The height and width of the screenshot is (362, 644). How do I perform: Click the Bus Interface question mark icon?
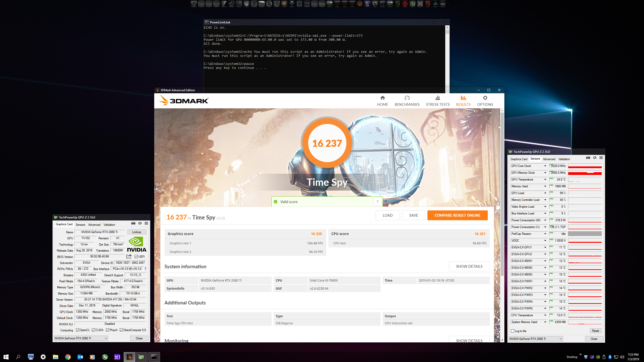click(145, 269)
